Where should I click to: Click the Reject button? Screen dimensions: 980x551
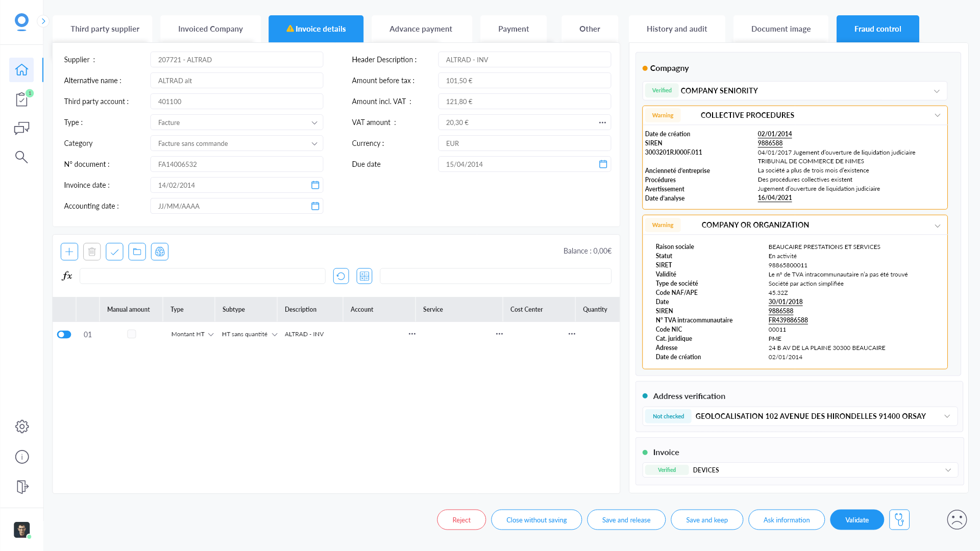461,520
